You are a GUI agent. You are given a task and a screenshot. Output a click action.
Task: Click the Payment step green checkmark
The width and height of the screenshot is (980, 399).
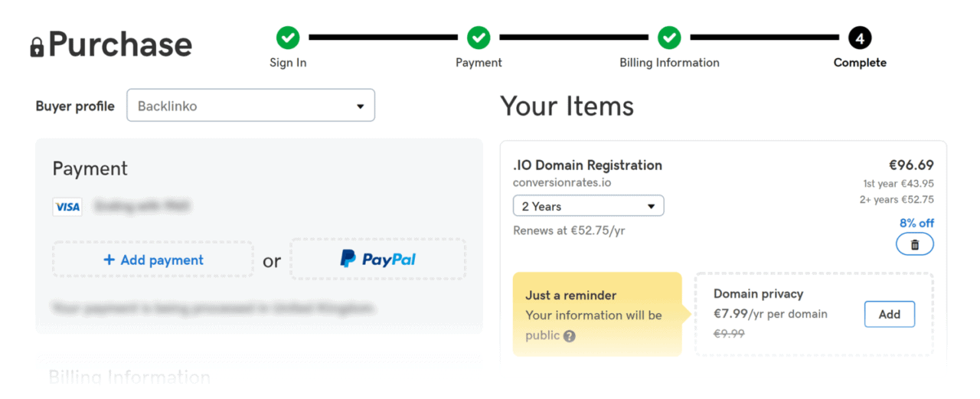tap(479, 37)
